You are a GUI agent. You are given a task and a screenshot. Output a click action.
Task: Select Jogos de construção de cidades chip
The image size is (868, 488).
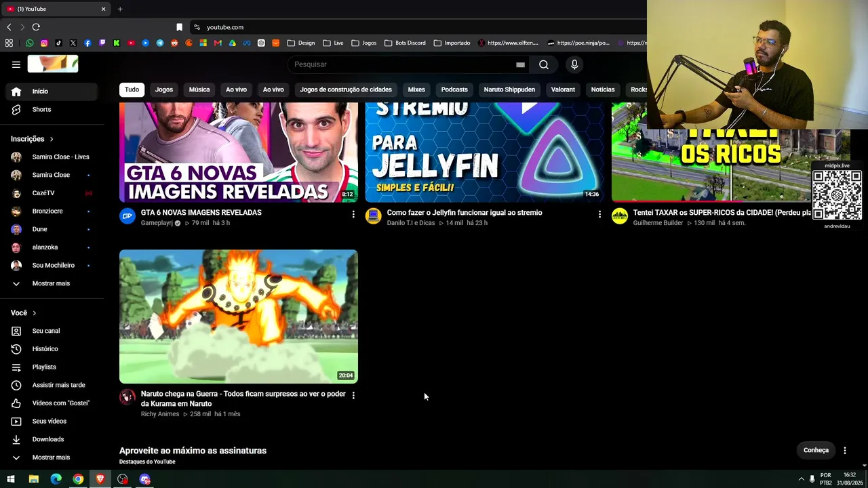[346, 89]
